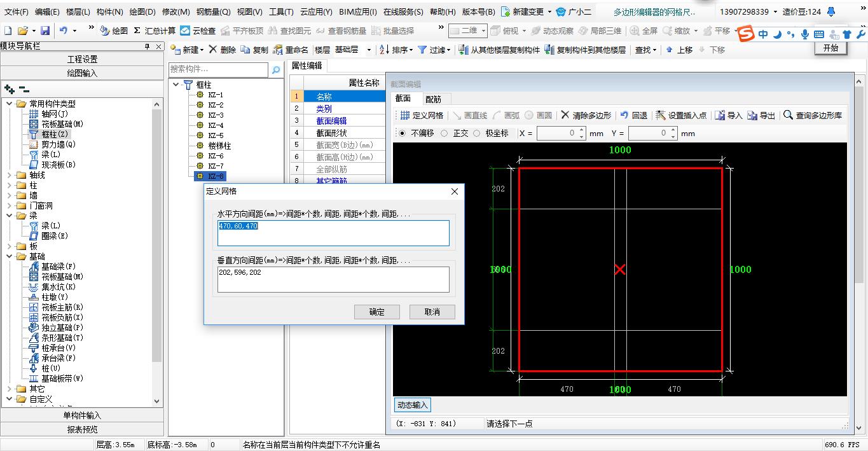The image size is (868, 451).
Task: Click the search magnifier beside component search
Action: click(276, 70)
